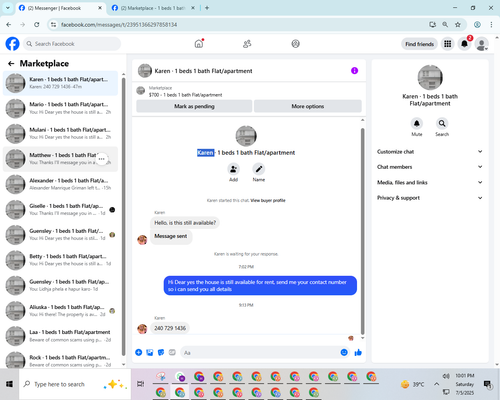Viewport: 500px width, 400px height.
Task: Open a new browser tab
Action: point(207,8)
